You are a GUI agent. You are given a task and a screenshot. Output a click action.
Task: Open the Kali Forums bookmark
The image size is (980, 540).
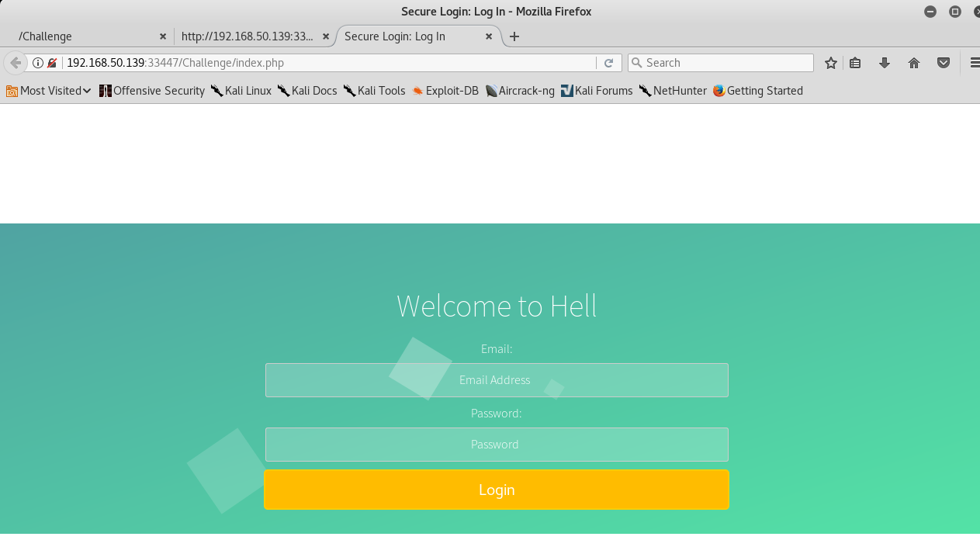597,91
